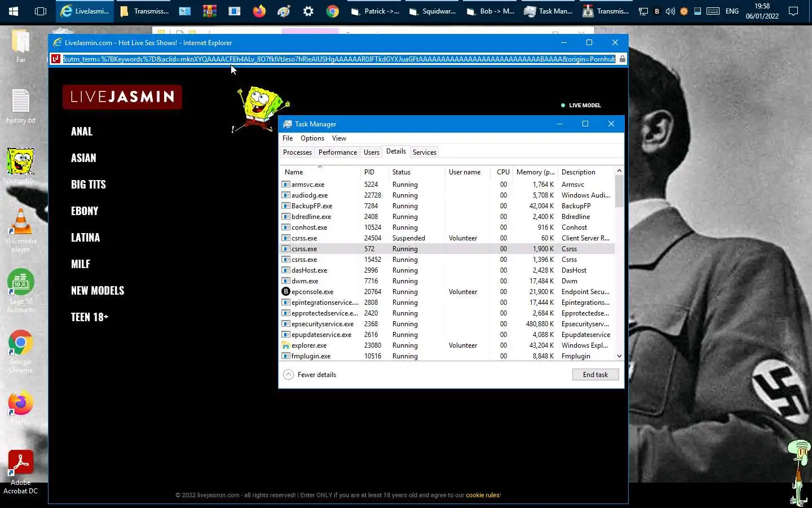Switch to the Services tab

coord(425,152)
